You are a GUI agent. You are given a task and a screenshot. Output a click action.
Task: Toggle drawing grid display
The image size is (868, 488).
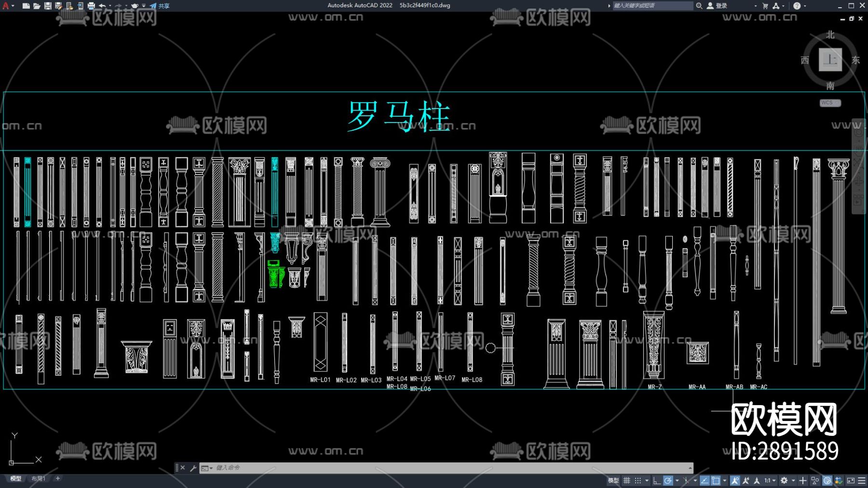click(627, 480)
